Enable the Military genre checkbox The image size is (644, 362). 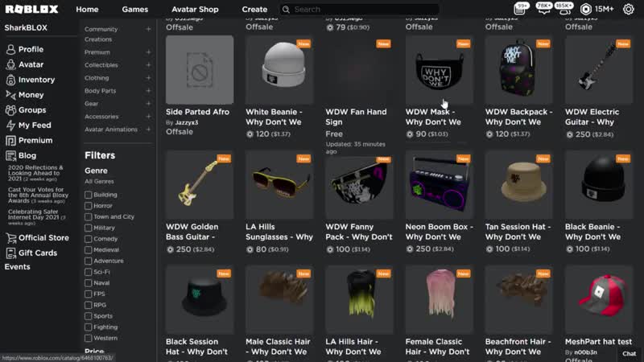[89, 228]
